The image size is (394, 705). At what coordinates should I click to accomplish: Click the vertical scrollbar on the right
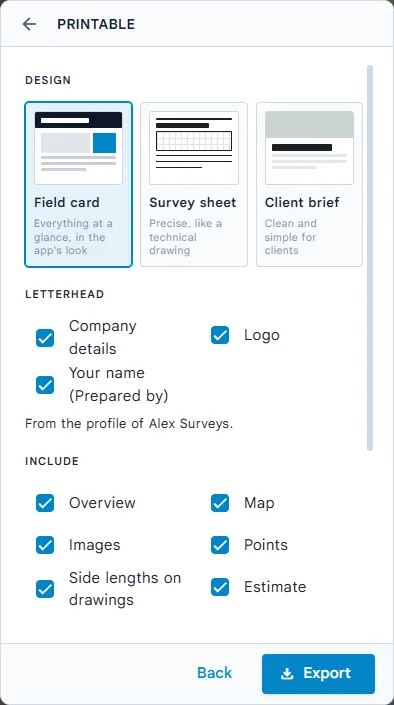pos(370,258)
